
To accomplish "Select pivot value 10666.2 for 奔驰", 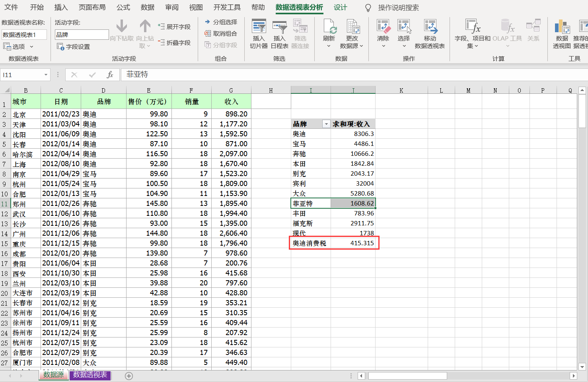I will pos(353,153).
